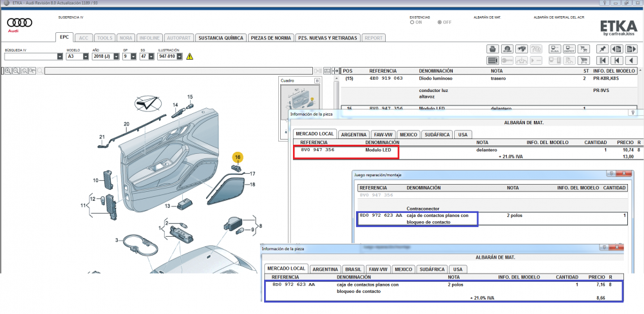Zoom out of the illustration
644x314 pixels.
point(15,71)
